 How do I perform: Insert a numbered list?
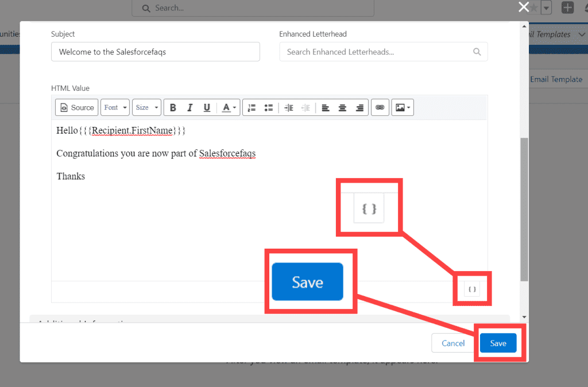point(252,107)
